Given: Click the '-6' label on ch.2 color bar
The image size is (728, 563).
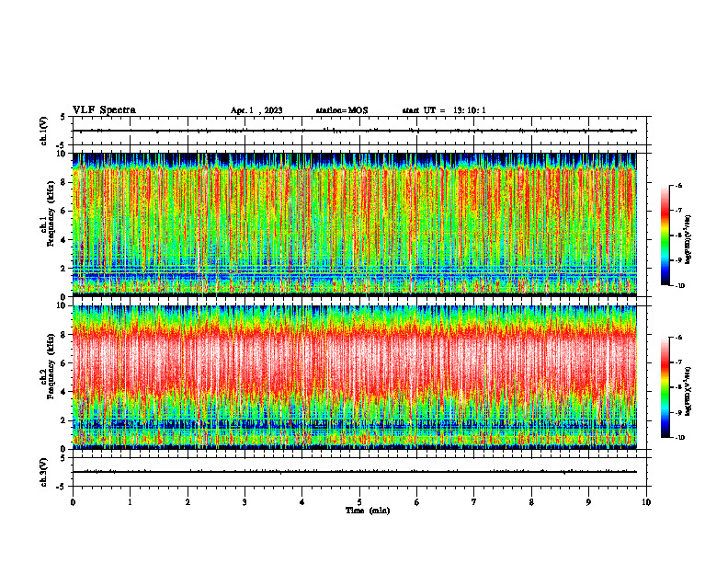Looking at the screenshot, I should (x=679, y=338).
